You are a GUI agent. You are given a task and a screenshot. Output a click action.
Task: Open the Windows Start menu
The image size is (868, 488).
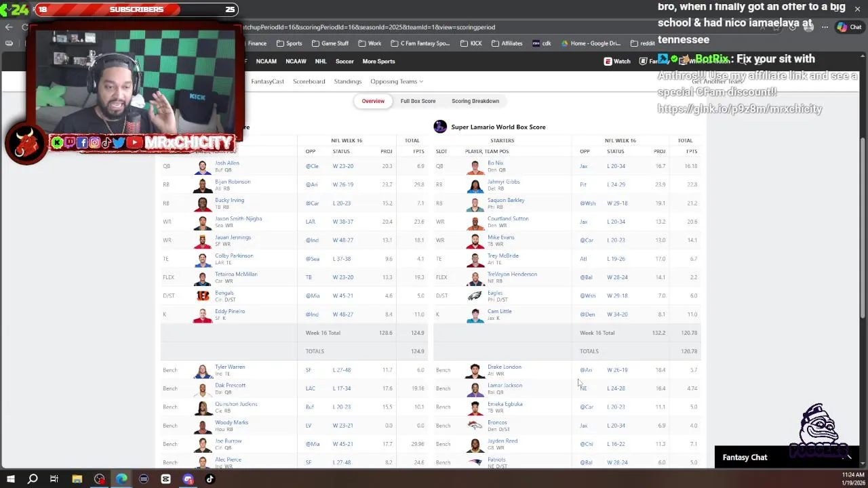point(10,479)
